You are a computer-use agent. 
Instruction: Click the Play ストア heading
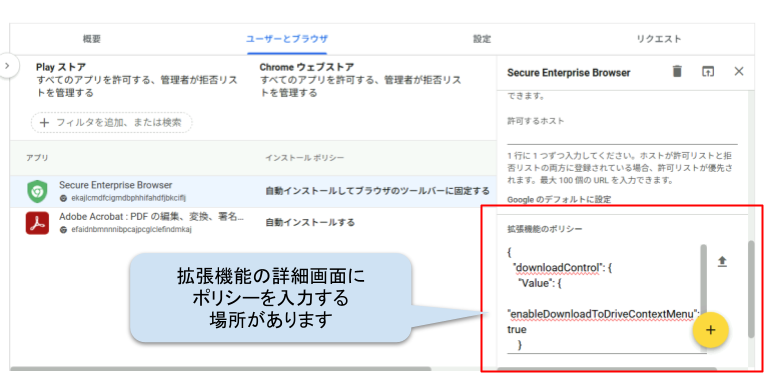61,67
